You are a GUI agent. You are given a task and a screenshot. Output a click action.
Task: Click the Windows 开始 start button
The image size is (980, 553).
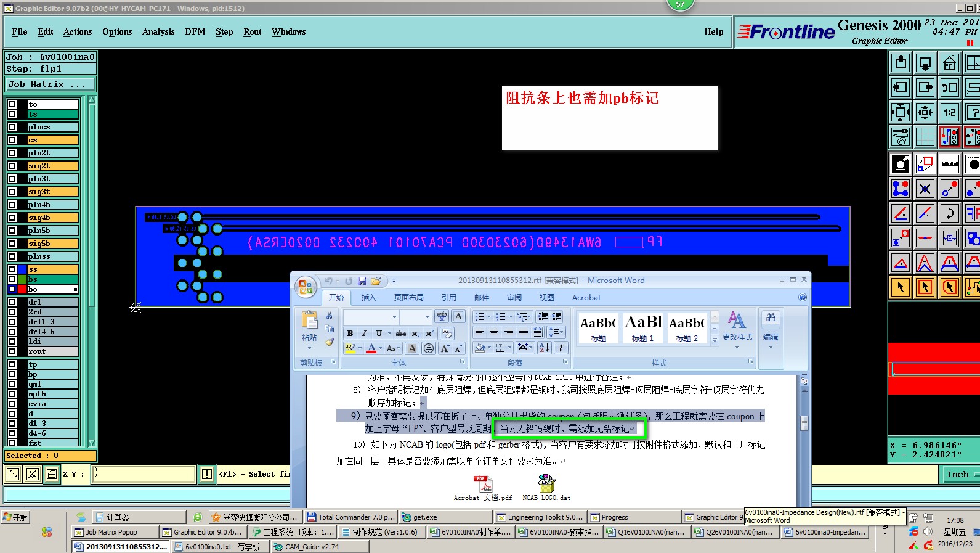[15, 517]
